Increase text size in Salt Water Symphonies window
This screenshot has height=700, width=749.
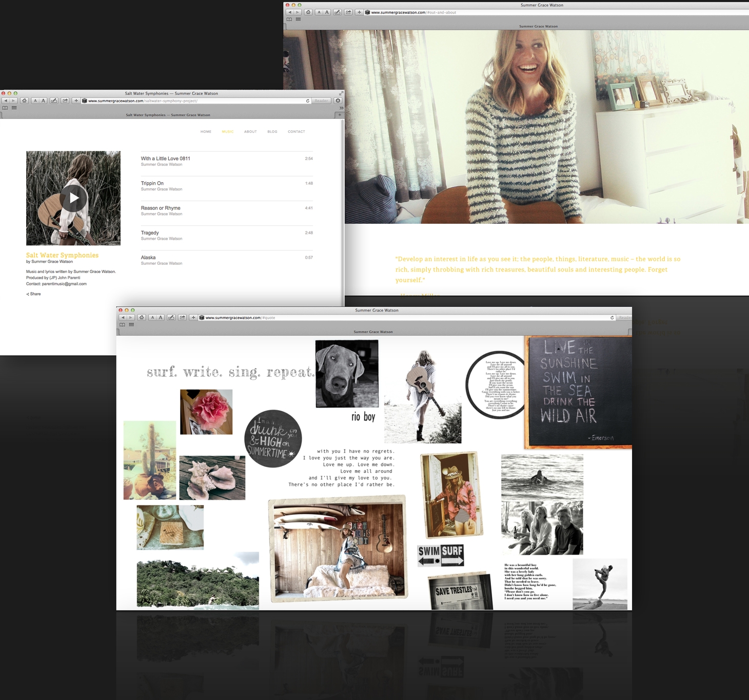click(x=43, y=101)
